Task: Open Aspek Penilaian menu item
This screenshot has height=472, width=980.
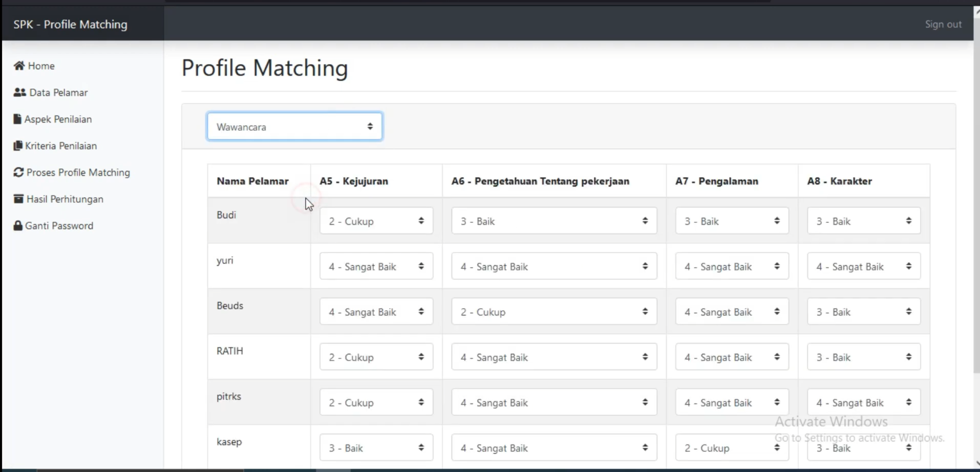Action: click(53, 119)
